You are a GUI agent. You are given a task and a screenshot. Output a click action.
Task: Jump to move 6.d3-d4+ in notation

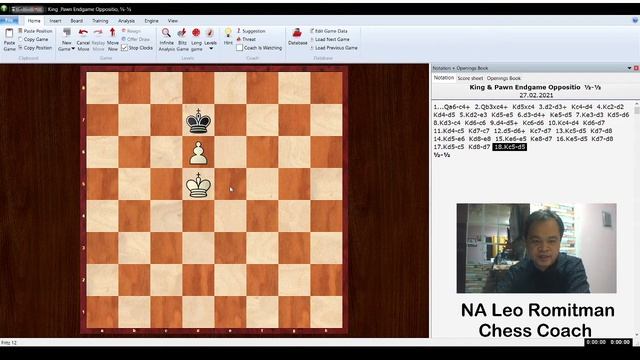click(x=531, y=115)
